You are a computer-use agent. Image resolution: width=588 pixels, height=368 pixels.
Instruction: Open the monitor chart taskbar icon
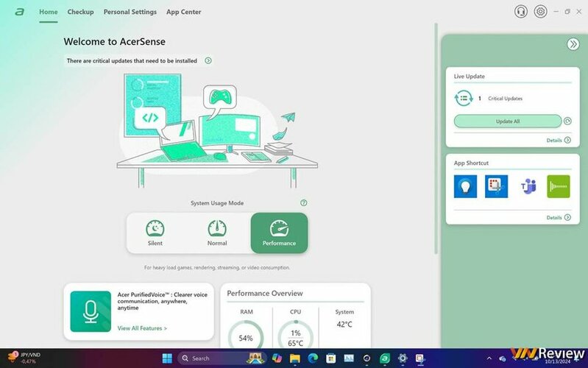click(x=349, y=358)
